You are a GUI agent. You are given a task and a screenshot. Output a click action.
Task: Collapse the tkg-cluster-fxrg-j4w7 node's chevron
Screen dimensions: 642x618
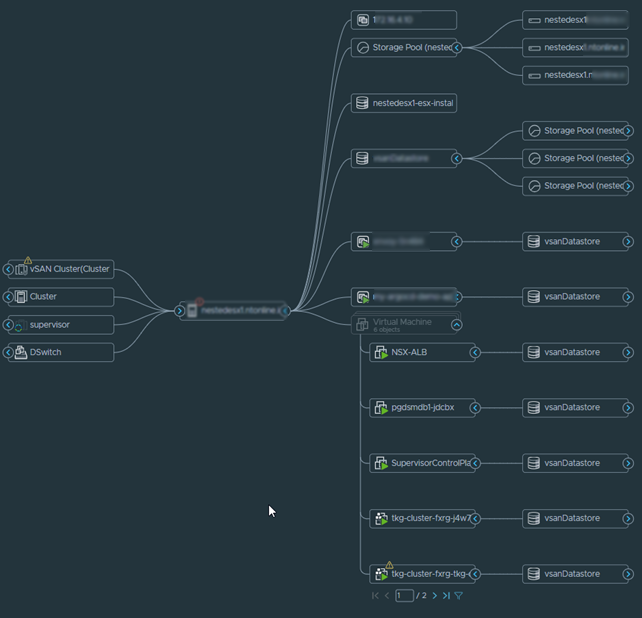475,519
